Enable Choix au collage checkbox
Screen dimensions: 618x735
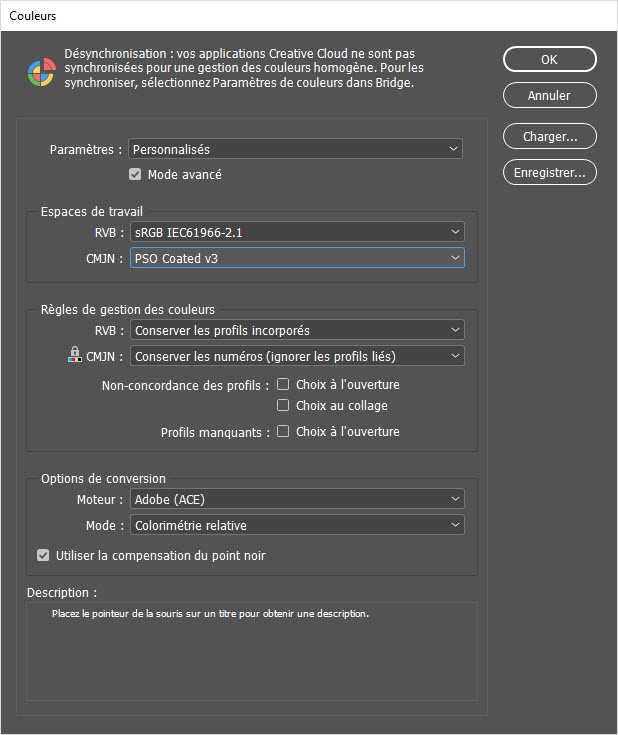click(283, 405)
